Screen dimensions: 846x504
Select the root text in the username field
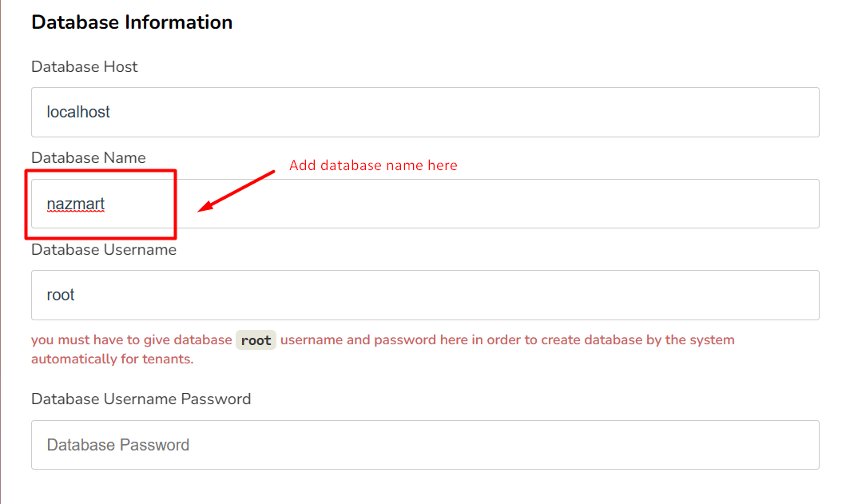point(60,295)
